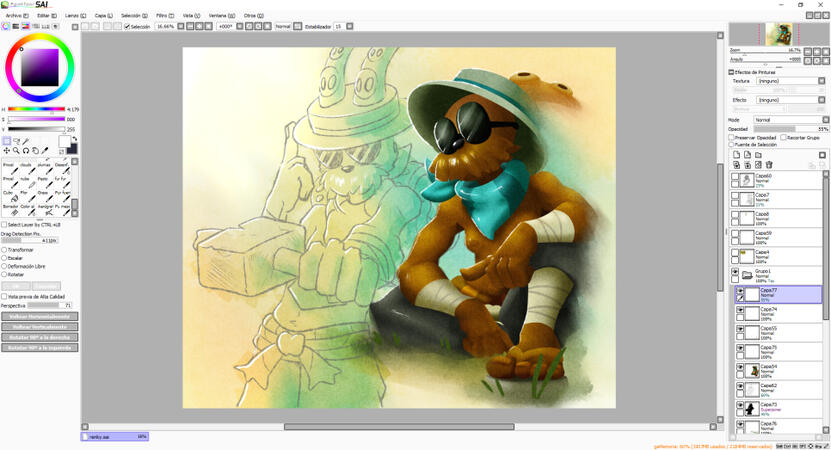Open the Estabilizador value dropdown
The width and height of the screenshot is (831, 450).
point(349,26)
